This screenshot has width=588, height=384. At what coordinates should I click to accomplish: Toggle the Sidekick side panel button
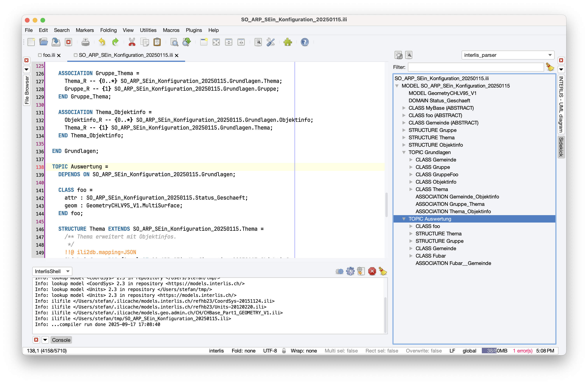coord(561,147)
